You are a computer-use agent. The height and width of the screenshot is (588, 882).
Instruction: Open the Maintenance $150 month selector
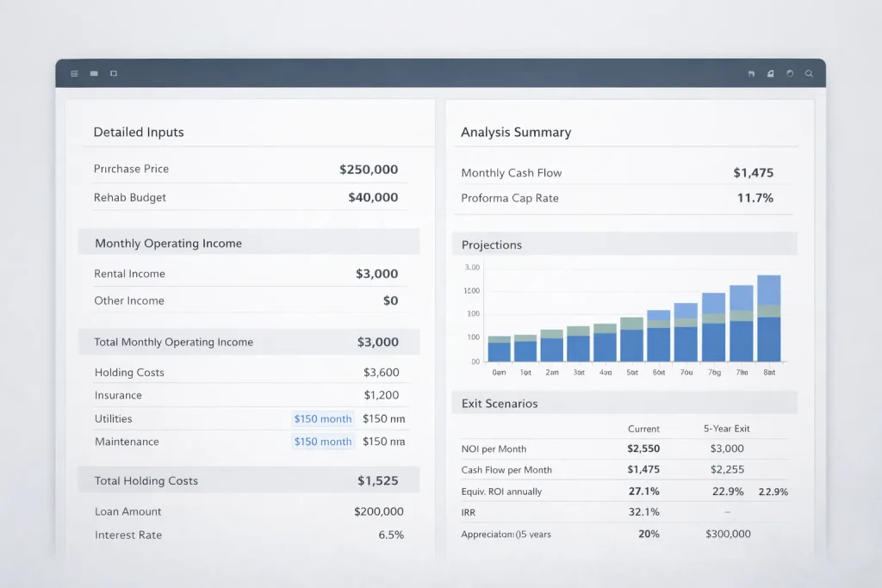[322, 441]
